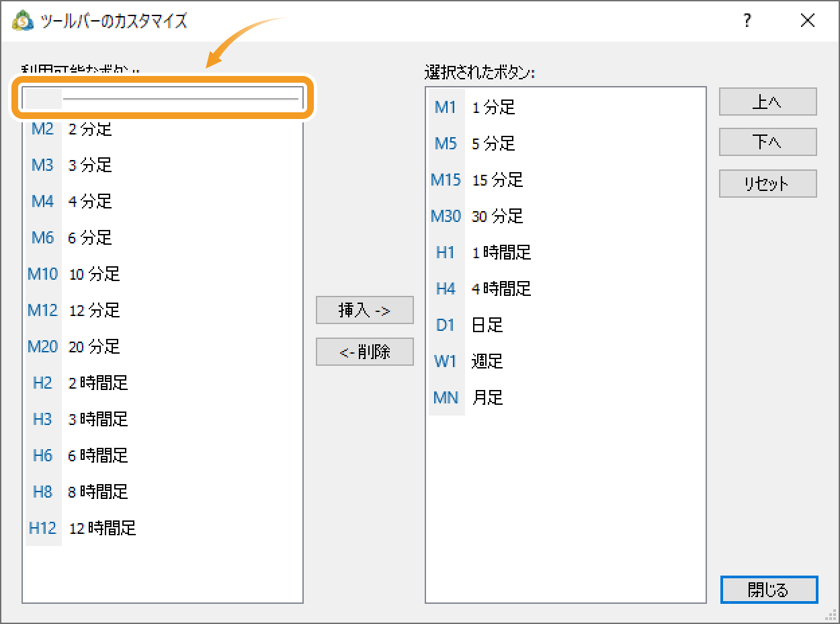
Task: Click the ? help button in title bar
Action: click(747, 21)
